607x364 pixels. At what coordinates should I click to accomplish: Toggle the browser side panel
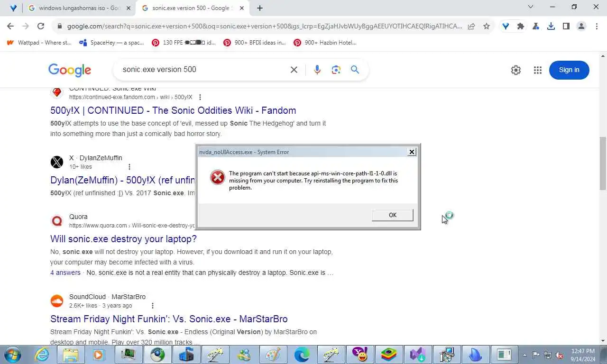(x=566, y=27)
